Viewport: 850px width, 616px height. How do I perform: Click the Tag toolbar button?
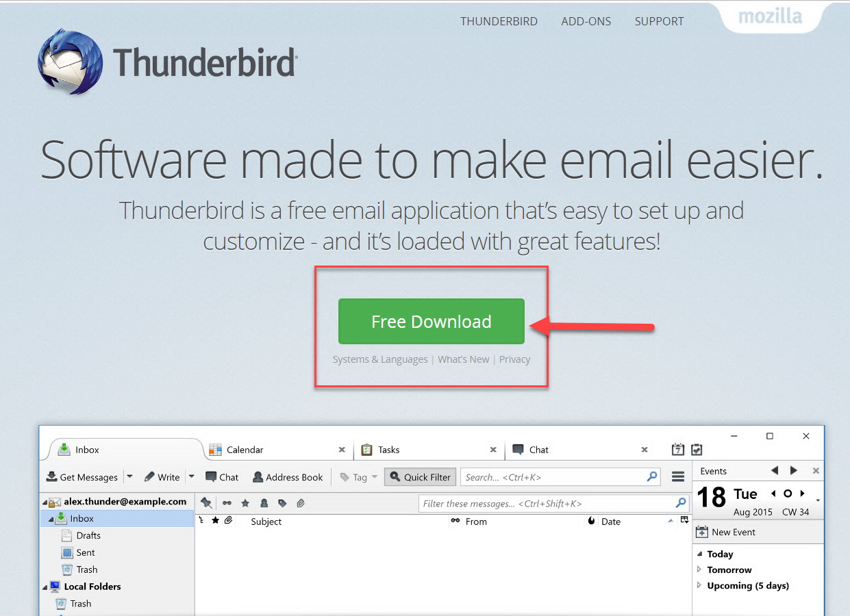point(354,477)
